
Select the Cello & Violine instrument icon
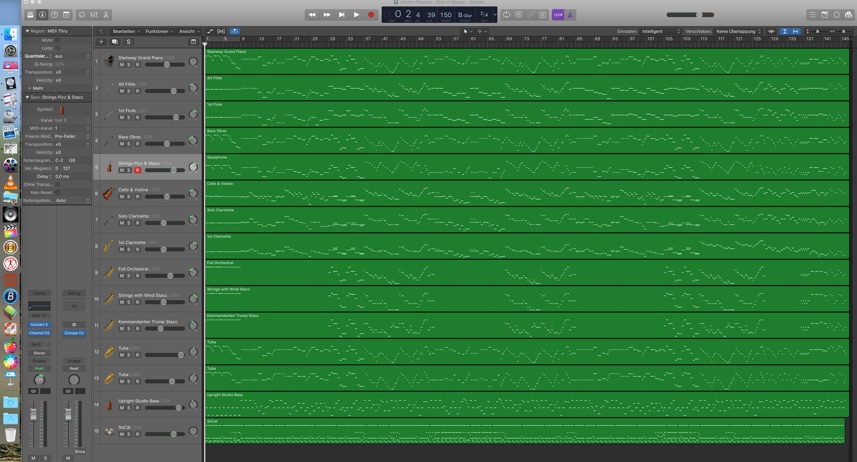109,193
